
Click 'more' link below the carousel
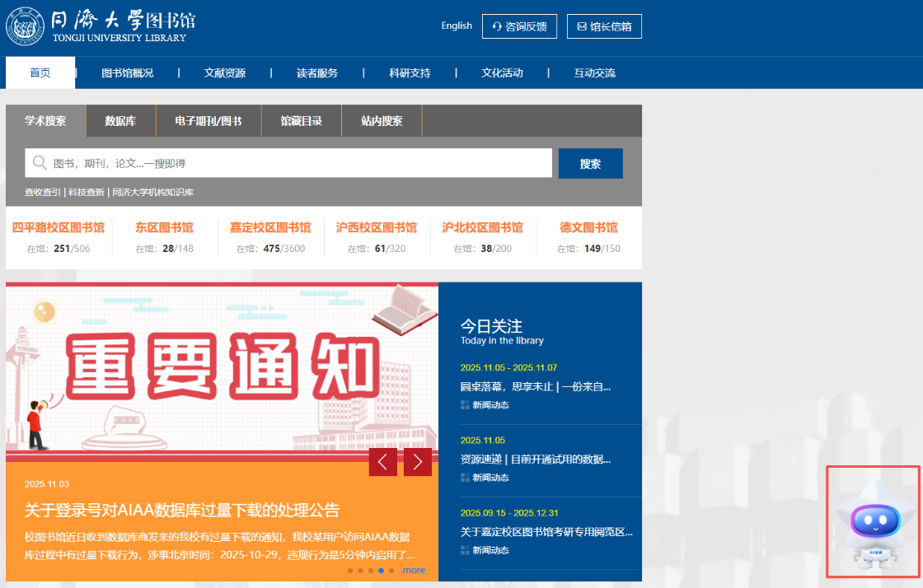click(414, 570)
